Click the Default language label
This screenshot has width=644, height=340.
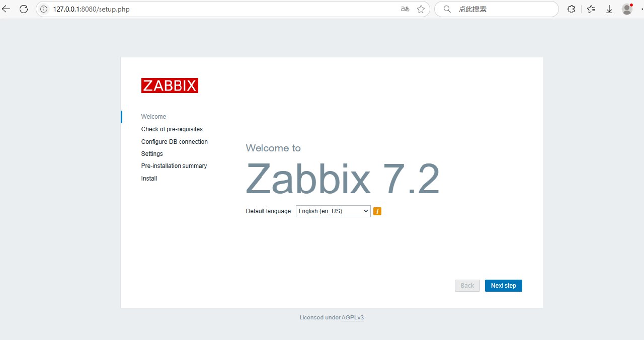[268, 211]
